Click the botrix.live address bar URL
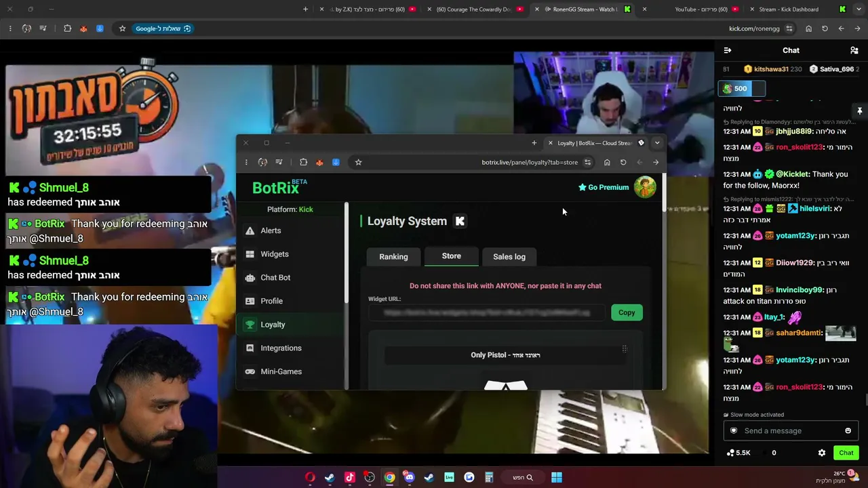This screenshot has height=488, width=868. pyautogui.click(x=530, y=162)
